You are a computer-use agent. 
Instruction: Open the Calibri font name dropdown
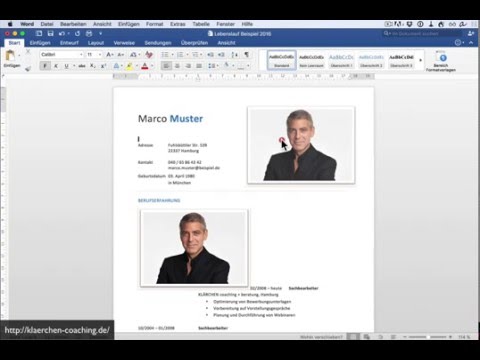pyautogui.click(x=62, y=54)
